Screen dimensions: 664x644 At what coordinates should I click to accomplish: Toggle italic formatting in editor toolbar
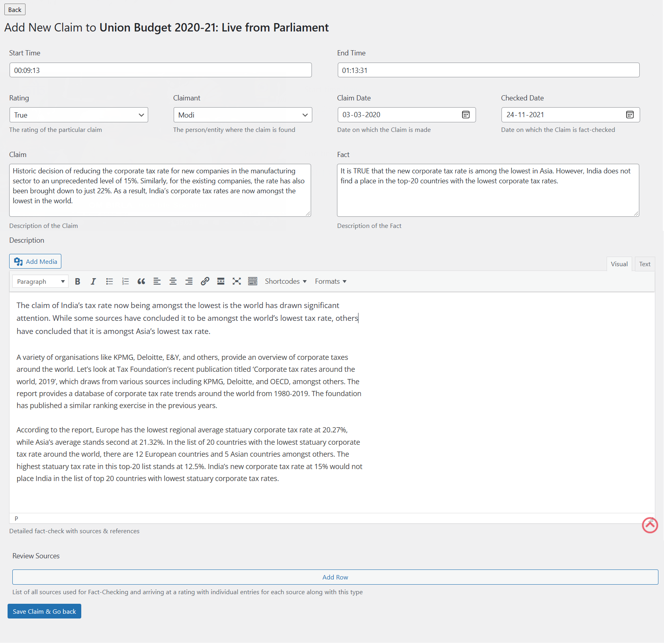[93, 281]
